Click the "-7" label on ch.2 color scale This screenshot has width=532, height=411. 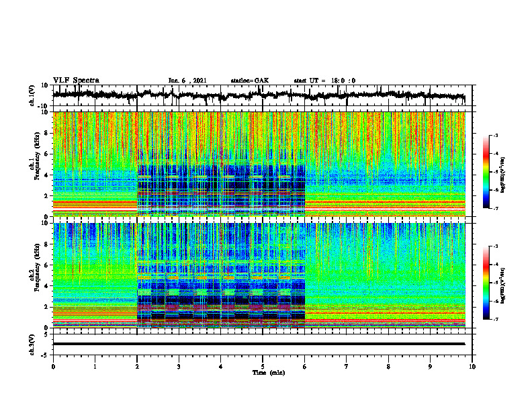496,319
